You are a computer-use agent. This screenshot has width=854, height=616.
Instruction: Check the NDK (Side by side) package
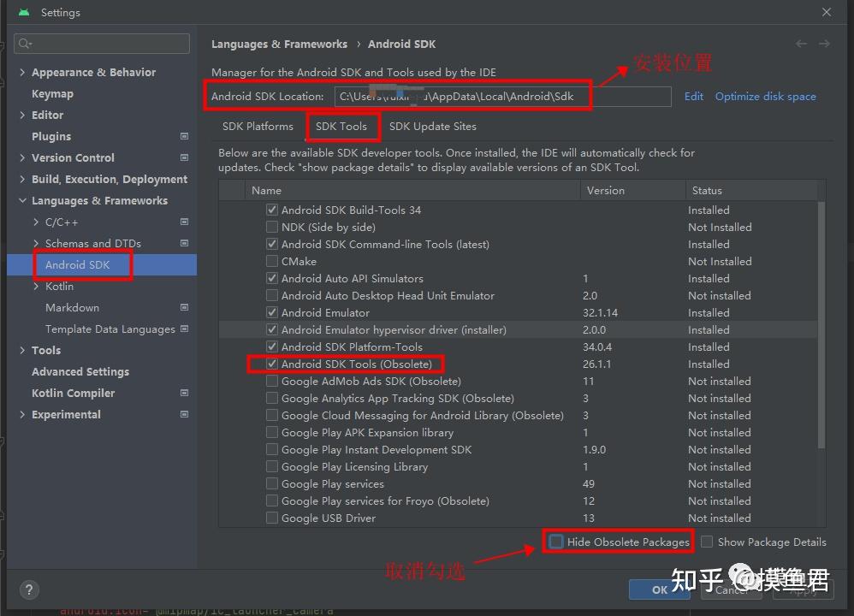(x=271, y=227)
